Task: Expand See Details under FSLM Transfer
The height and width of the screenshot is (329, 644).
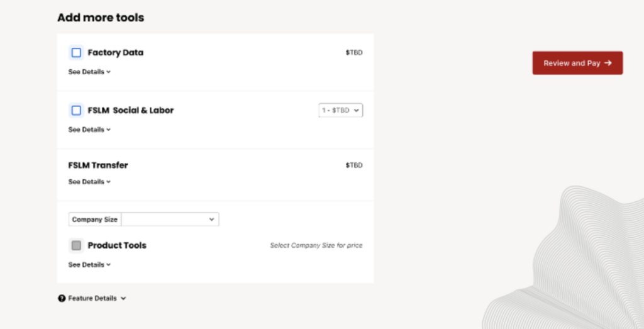Action: (89, 182)
